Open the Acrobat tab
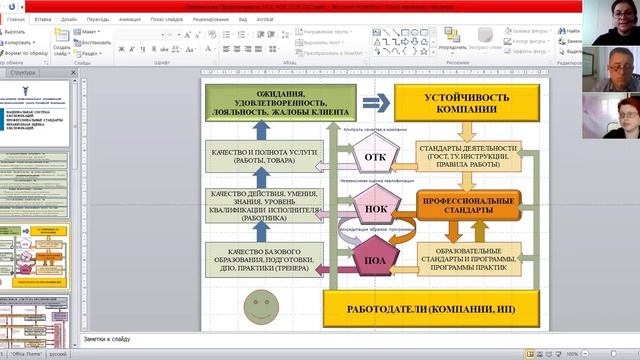Image resolution: width=640 pixels, height=360 pixels. (x=265, y=19)
